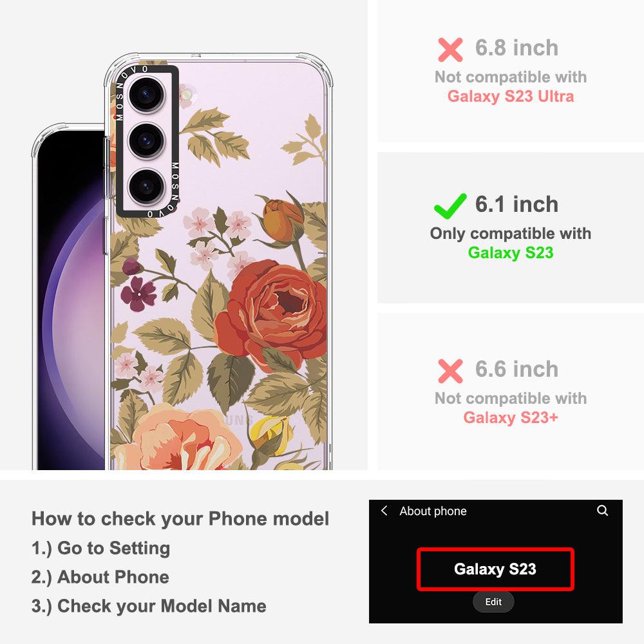
Task: Select the Galaxy S23 model name box
Action: tap(495, 569)
